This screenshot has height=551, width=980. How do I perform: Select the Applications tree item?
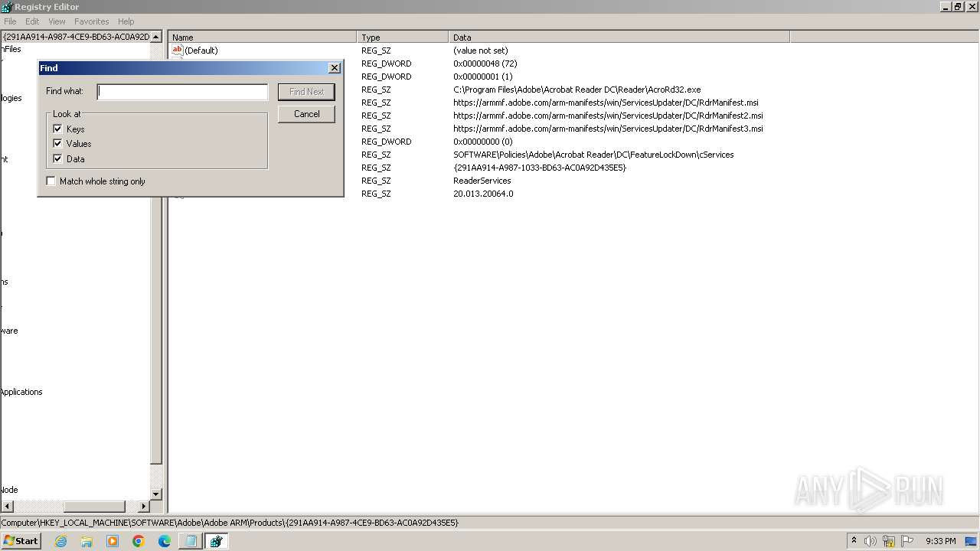21,392
